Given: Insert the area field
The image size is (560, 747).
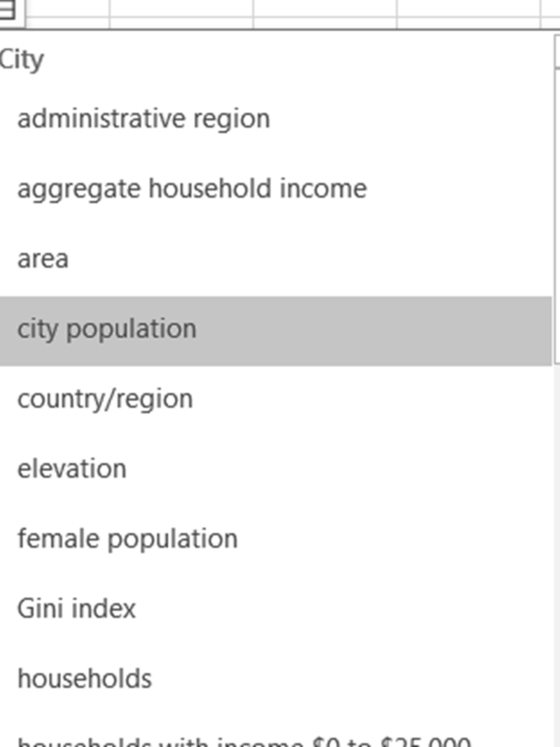Looking at the screenshot, I should 43,259.
